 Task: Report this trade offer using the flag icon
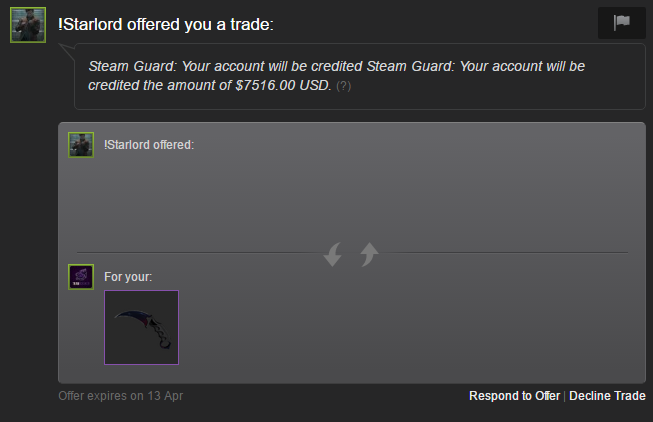622,23
